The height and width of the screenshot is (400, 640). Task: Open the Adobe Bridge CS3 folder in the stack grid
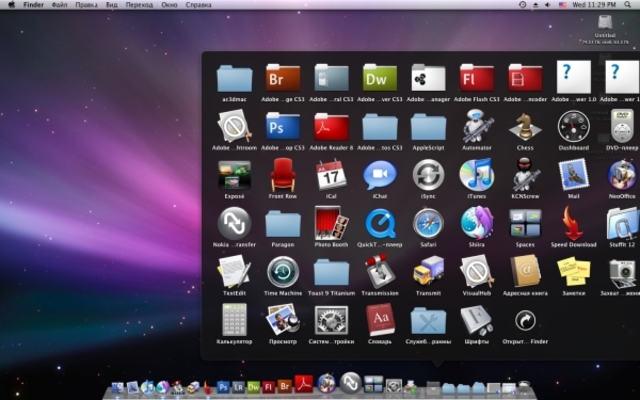point(283,78)
